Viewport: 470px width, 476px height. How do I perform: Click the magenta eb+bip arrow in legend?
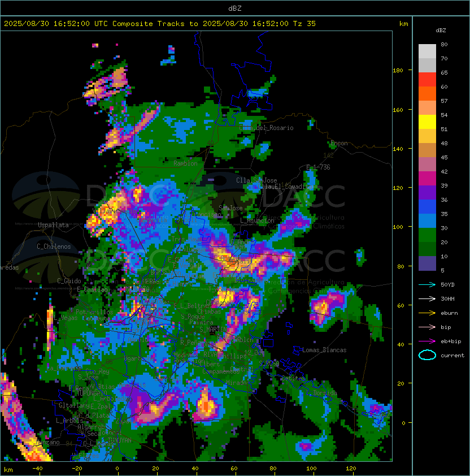click(427, 341)
